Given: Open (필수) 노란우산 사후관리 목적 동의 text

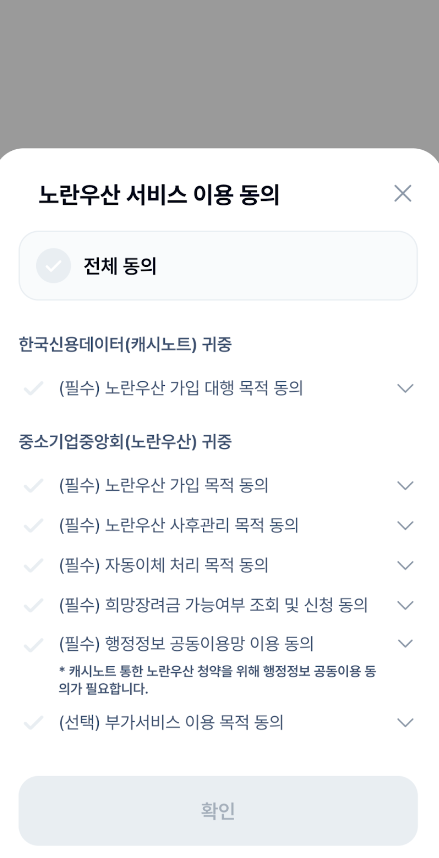Looking at the screenshot, I should tap(178, 525).
